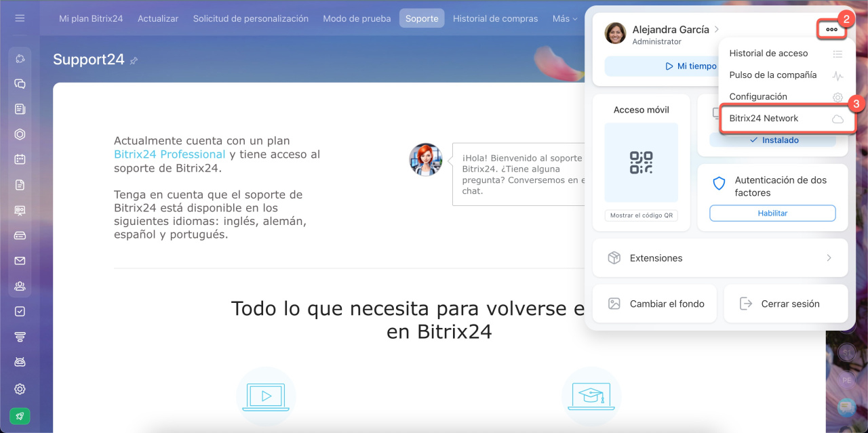The image size is (868, 433).
Task: Open the news feed icon in sidebar
Action: coord(20,109)
